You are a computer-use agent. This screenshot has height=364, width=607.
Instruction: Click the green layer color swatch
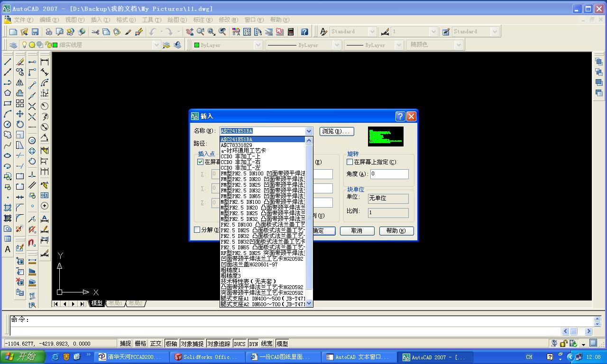tap(55, 45)
